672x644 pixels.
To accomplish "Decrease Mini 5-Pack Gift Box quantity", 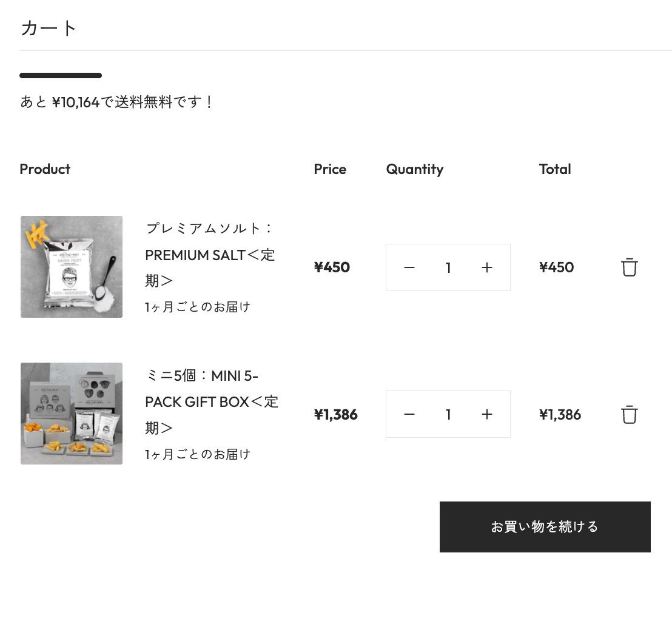I will tap(409, 414).
